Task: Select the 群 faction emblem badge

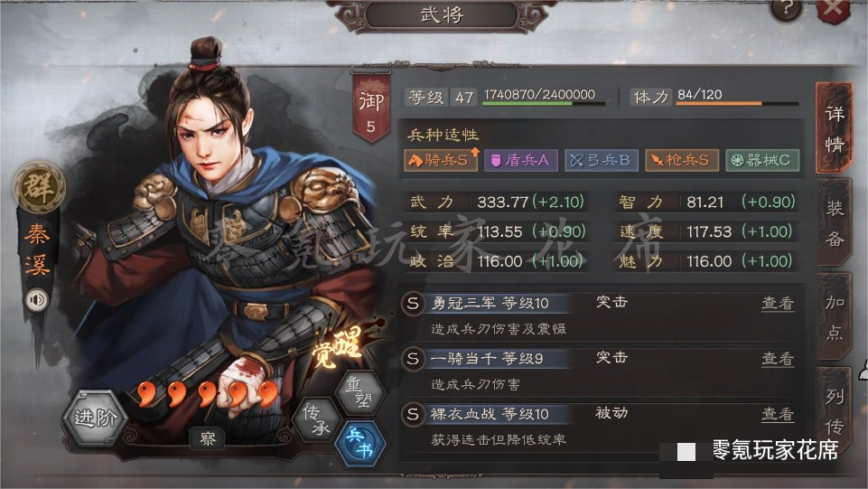Action: 39,187
